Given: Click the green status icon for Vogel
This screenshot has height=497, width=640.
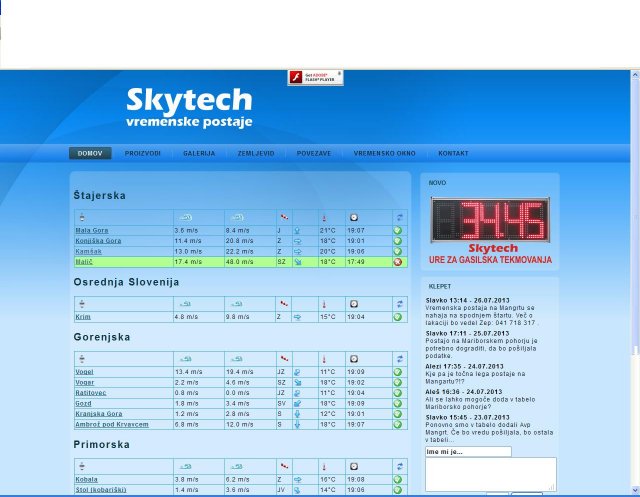Looking at the screenshot, I should pyautogui.click(x=398, y=372).
